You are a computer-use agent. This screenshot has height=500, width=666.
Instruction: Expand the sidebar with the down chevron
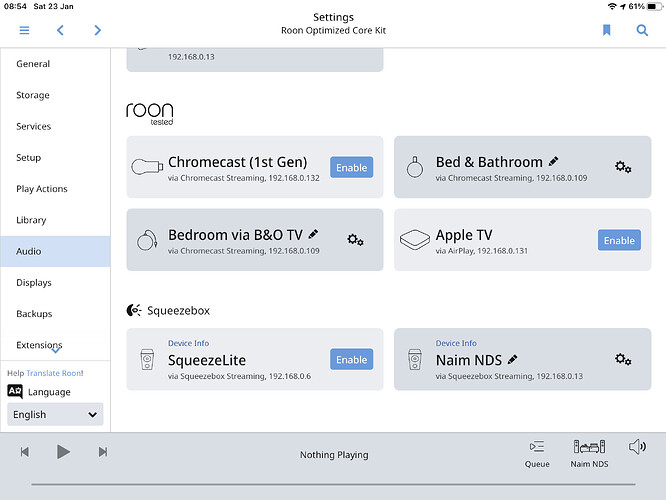tap(55, 350)
